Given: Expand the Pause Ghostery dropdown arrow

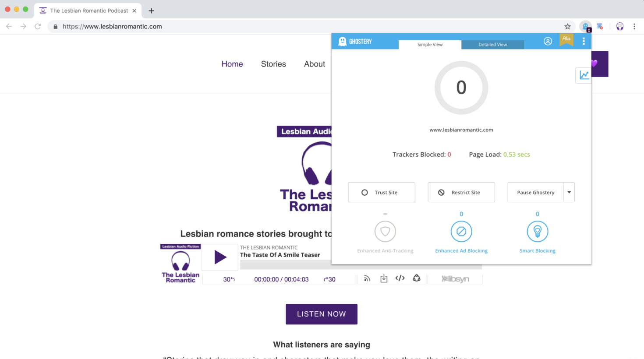Looking at the screenshot, I should [x=569, y=192].
